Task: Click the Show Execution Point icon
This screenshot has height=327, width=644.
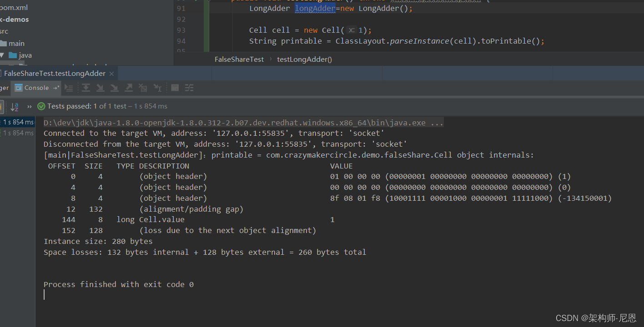Action: click(x=69, y=88)
